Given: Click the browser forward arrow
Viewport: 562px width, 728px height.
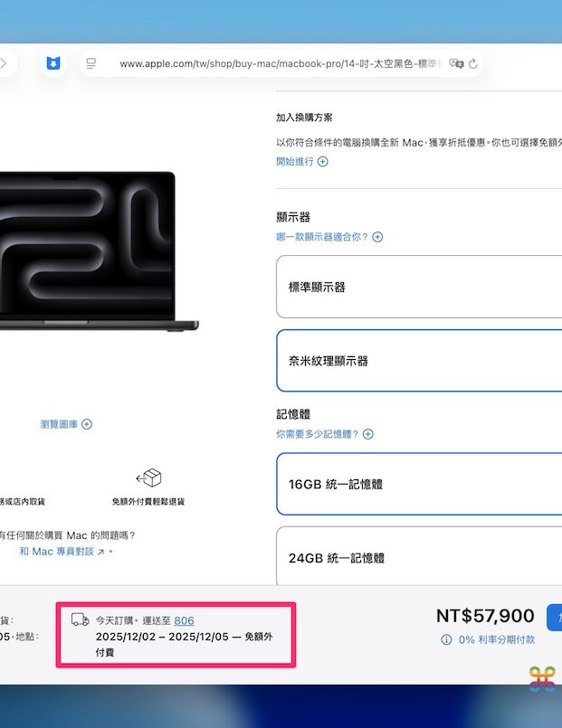Looking at the screenshot, I should point(4,64).
